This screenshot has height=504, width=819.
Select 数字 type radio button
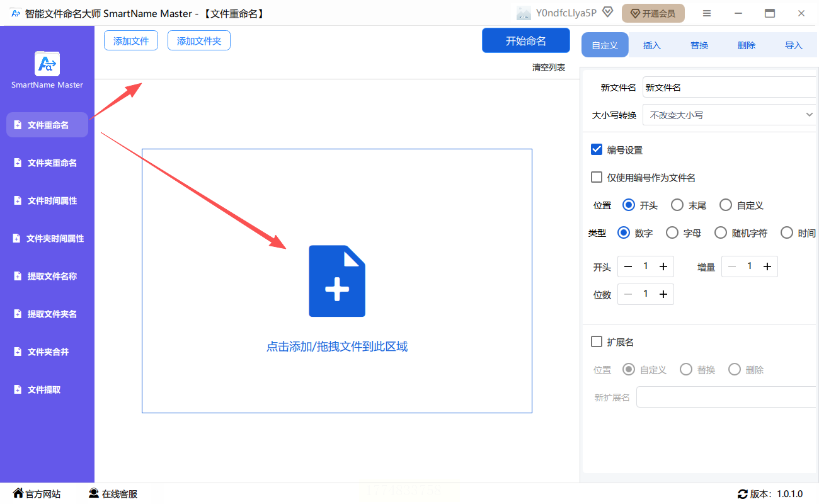624,232
